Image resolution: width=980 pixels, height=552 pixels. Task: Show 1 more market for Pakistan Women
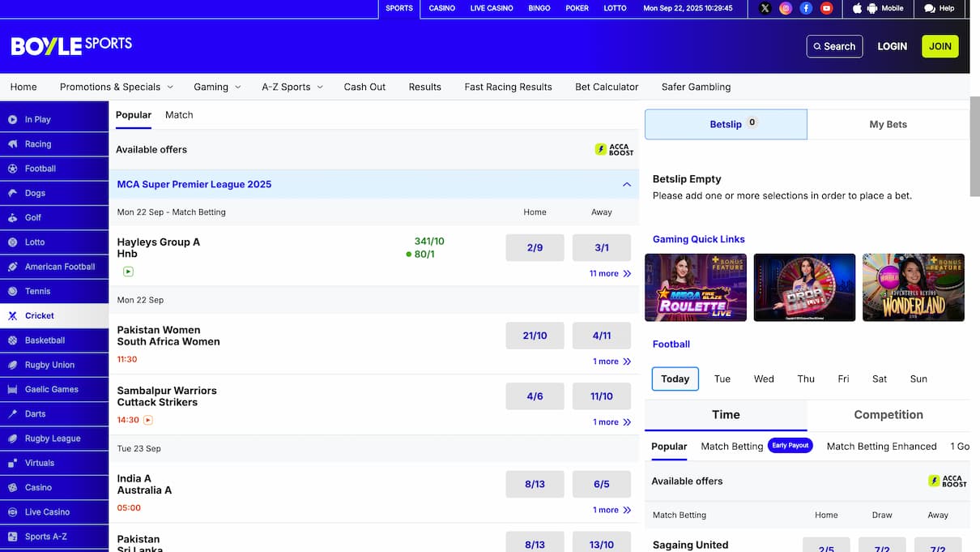611,362
